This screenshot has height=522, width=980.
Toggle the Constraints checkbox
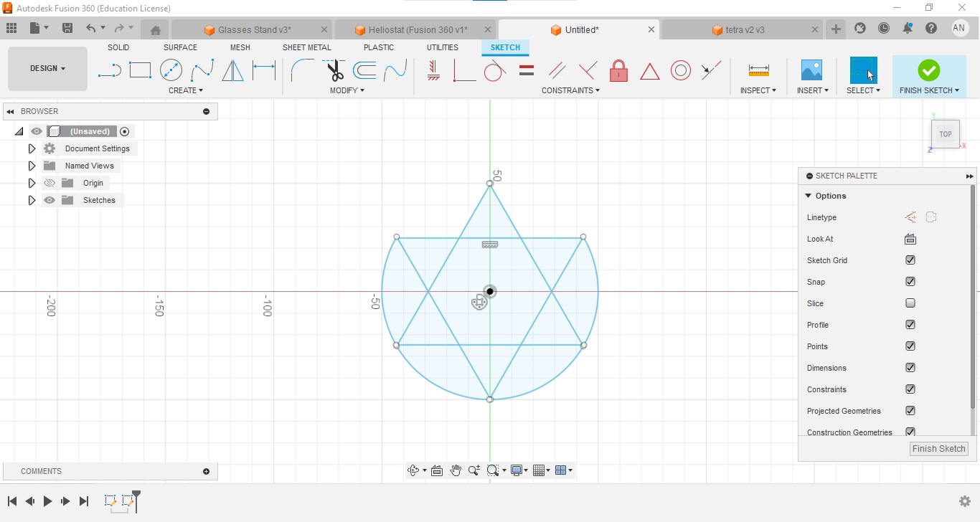[x=910, y=389]
